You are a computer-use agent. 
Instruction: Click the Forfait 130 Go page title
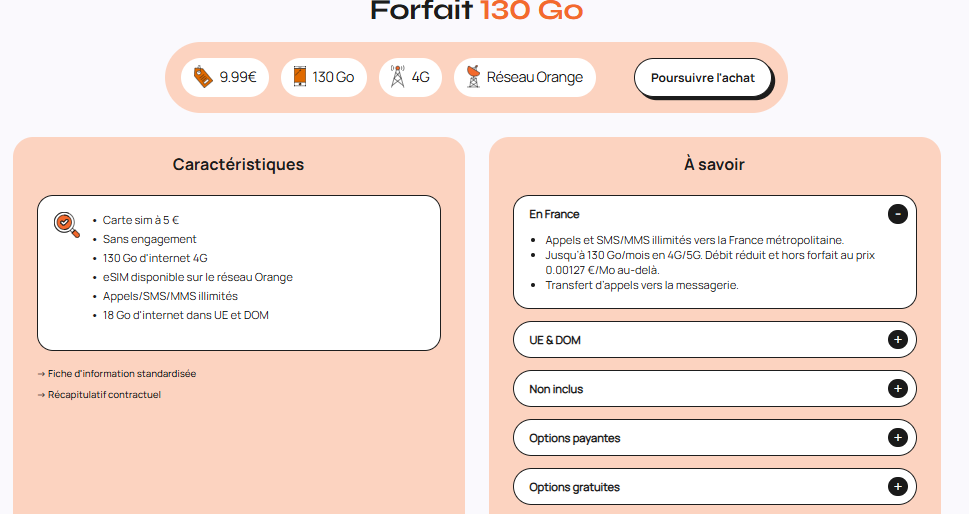point(476,11)
